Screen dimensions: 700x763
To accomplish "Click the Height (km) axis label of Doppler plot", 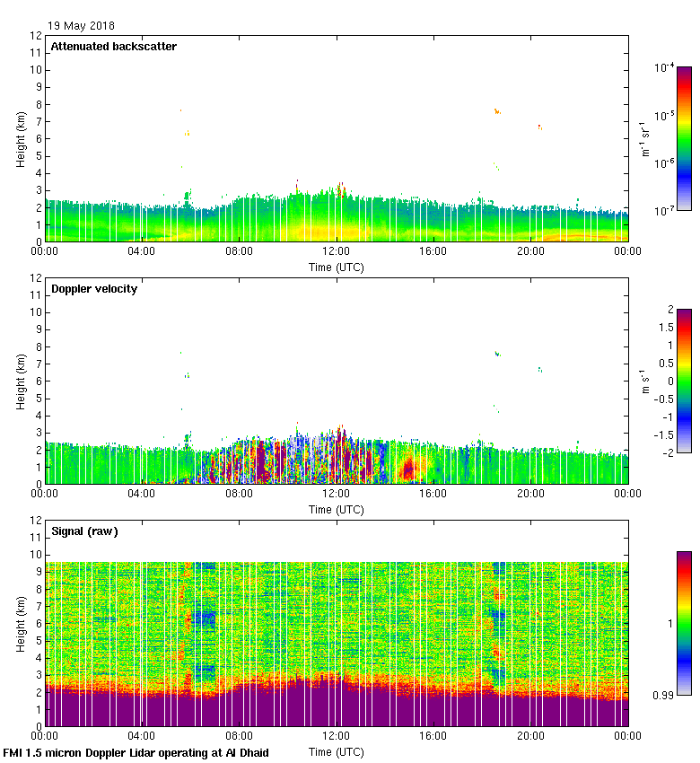I will 20,381.
